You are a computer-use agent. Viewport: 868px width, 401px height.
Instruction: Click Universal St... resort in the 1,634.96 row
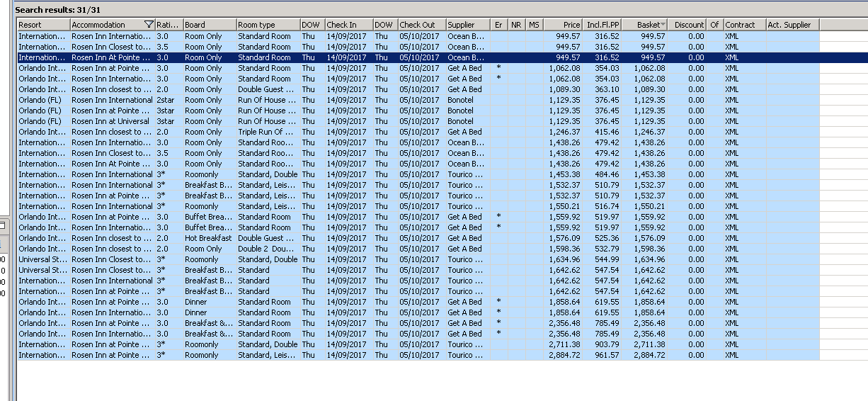point(43,259)
